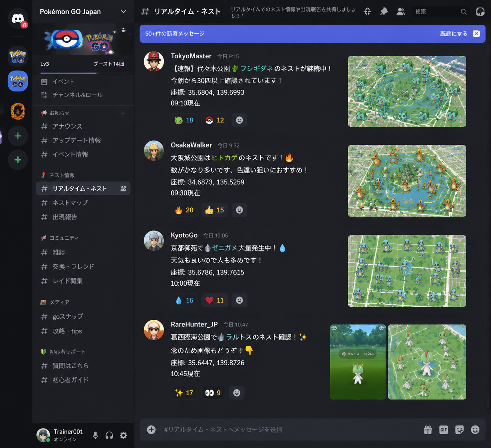Open the orange ring server icon

18,111
